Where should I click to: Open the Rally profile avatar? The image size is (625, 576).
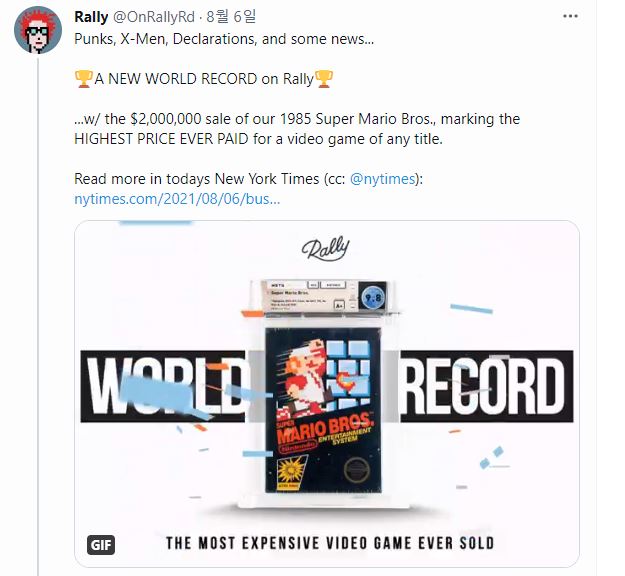pyautogui.click(x=38, y=30)
